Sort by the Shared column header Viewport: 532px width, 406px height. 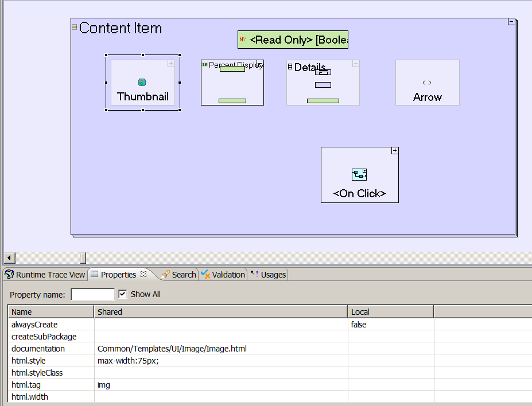tap(220, 312)
